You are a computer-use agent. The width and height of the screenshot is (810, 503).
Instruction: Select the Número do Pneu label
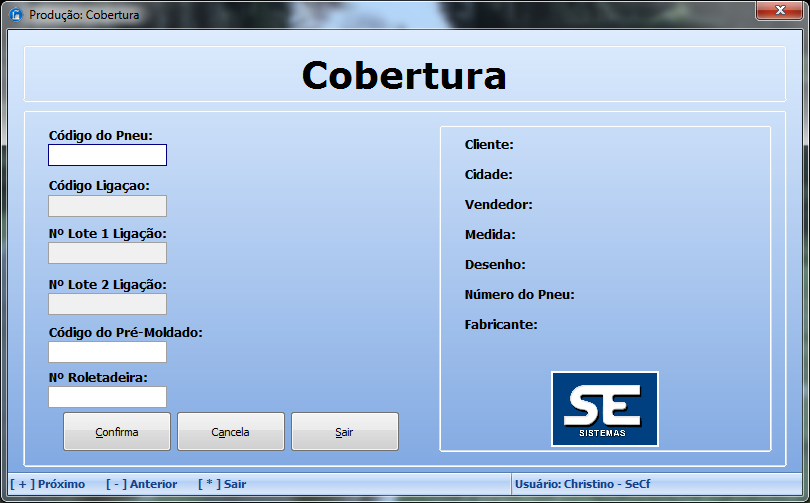click(519, 295)
